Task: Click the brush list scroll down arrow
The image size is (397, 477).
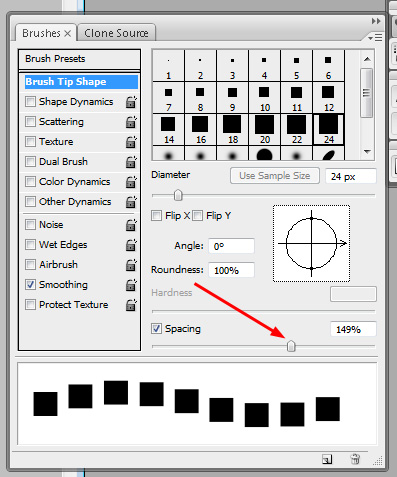Action: [x=367, y=152]
